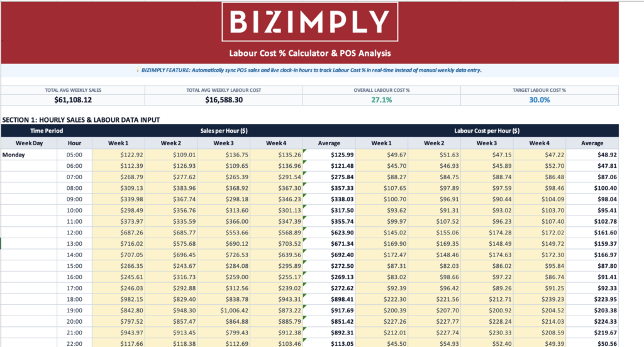Select labour cost cell $88.74
This screenshot has height=347, width=644.
(487, 177)
